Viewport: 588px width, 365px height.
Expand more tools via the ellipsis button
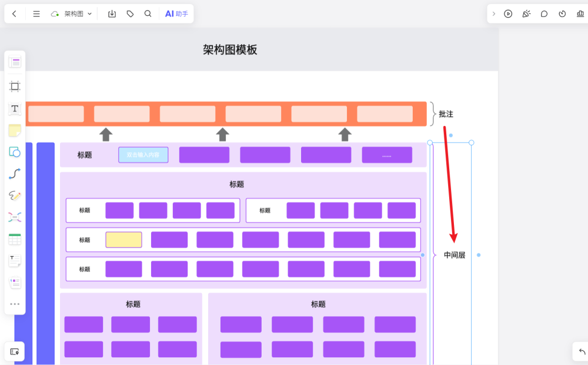click(14, 304)
